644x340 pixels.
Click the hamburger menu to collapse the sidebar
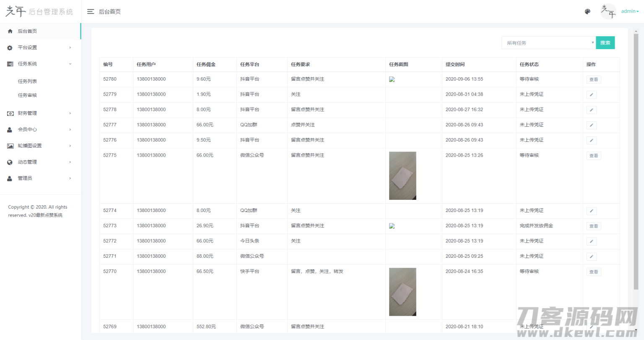(91, 11)
